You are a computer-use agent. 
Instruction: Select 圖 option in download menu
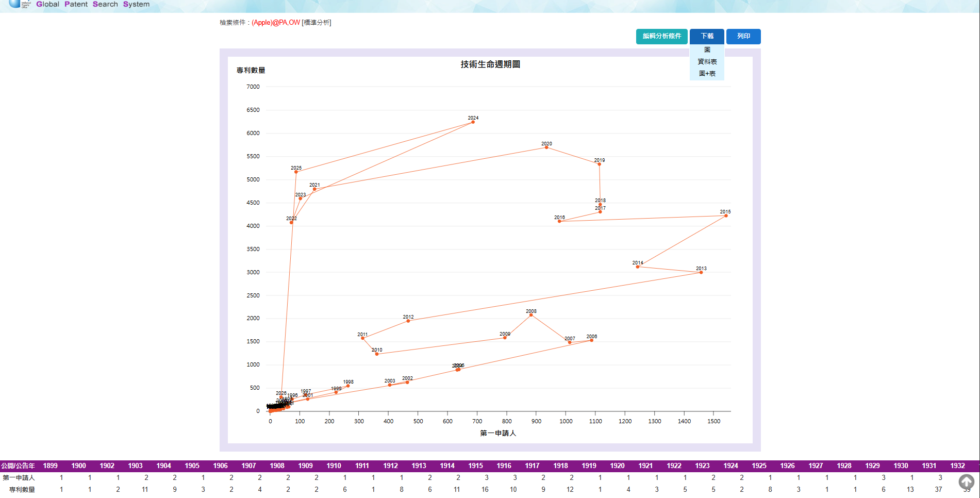point(707,50)
